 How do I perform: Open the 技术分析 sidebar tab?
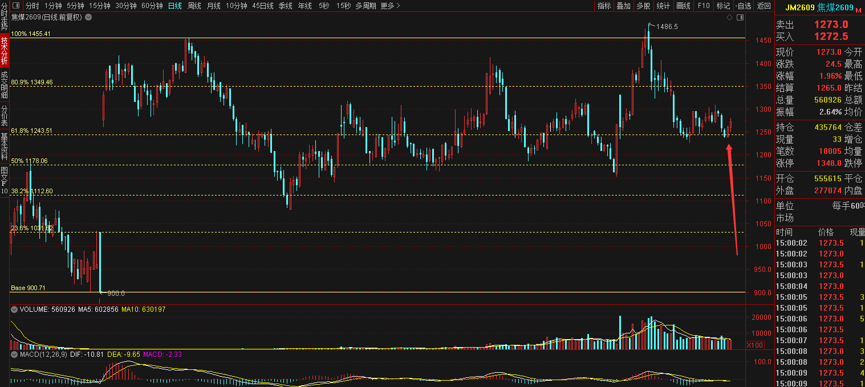click(x=4, y=51)
